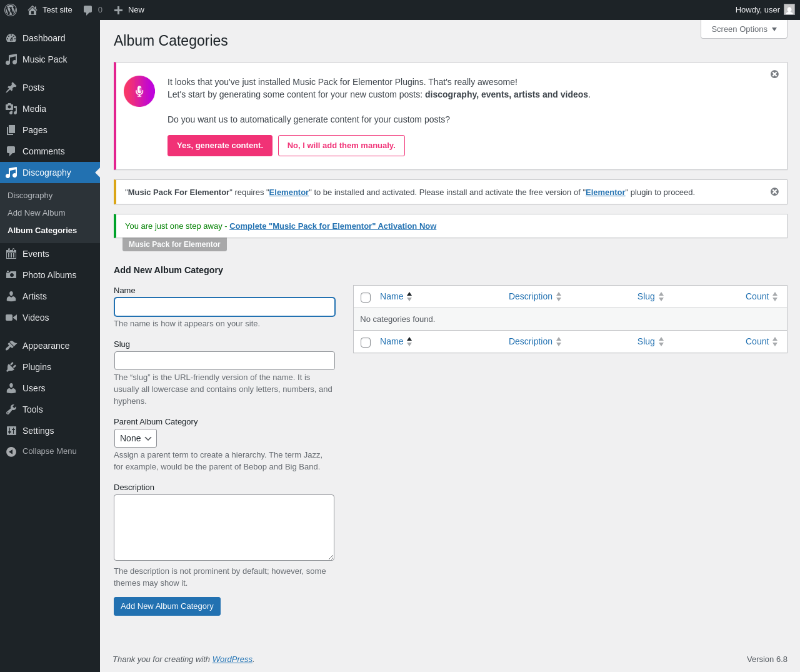Sort by Count arrows in table footer
The height and width of the screenshot is (672, 800).
click(x=775, y=341)
